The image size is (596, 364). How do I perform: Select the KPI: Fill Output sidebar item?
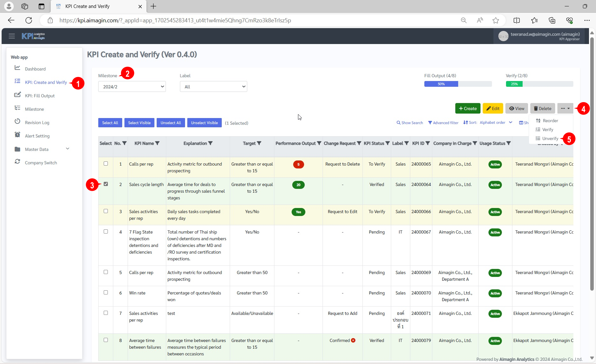(41, 95)
